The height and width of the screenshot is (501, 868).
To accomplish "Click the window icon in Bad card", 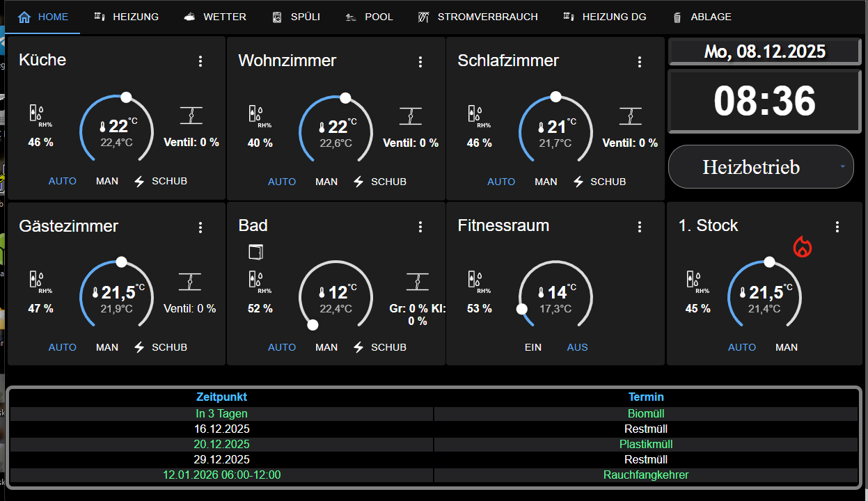I will (255, 251).
